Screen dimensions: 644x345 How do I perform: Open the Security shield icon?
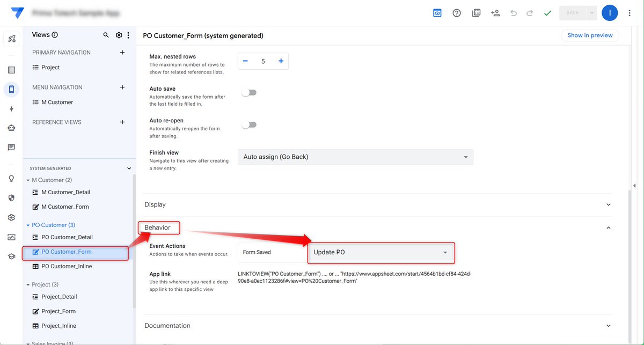[11, 198]
